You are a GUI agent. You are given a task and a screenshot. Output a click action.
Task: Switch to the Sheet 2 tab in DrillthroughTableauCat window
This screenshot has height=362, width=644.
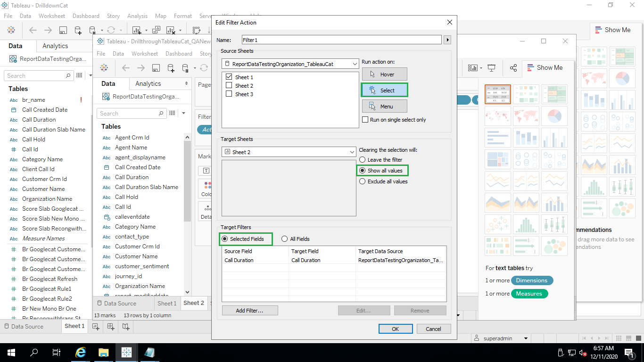tap(194, 303)
